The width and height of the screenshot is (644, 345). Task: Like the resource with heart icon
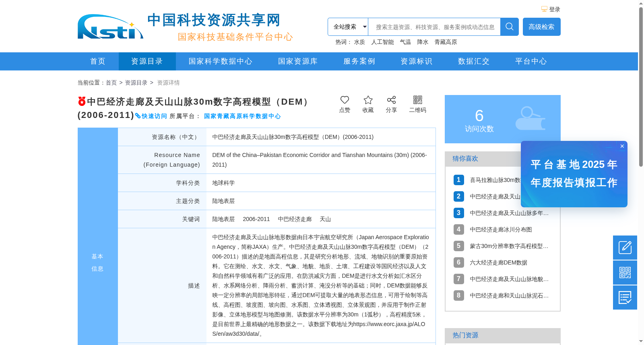345,100
